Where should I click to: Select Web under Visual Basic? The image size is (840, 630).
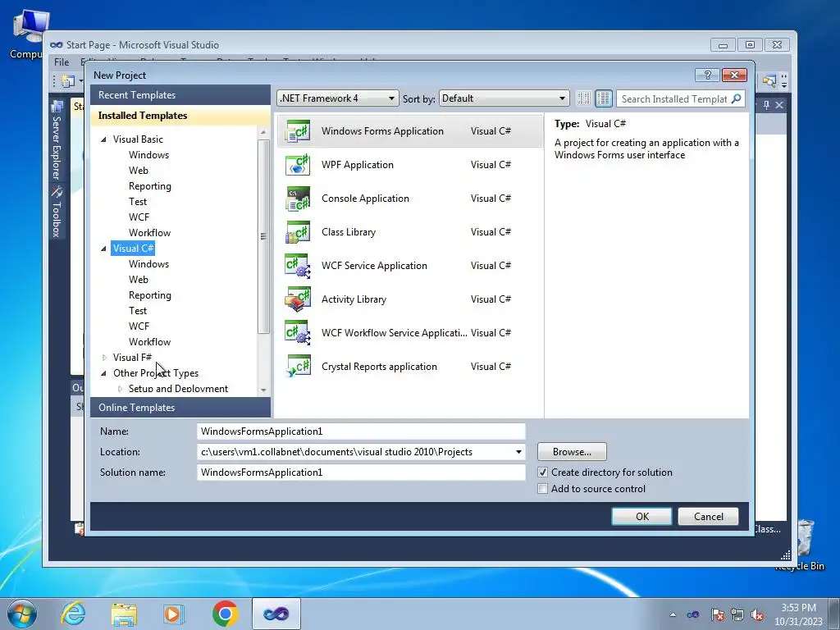coord(138,171)
